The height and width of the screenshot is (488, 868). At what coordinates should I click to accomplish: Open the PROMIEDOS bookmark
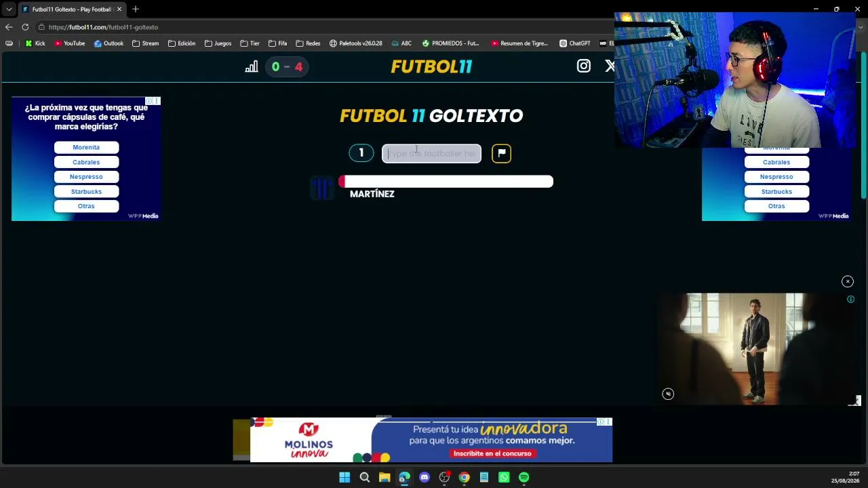450,43
